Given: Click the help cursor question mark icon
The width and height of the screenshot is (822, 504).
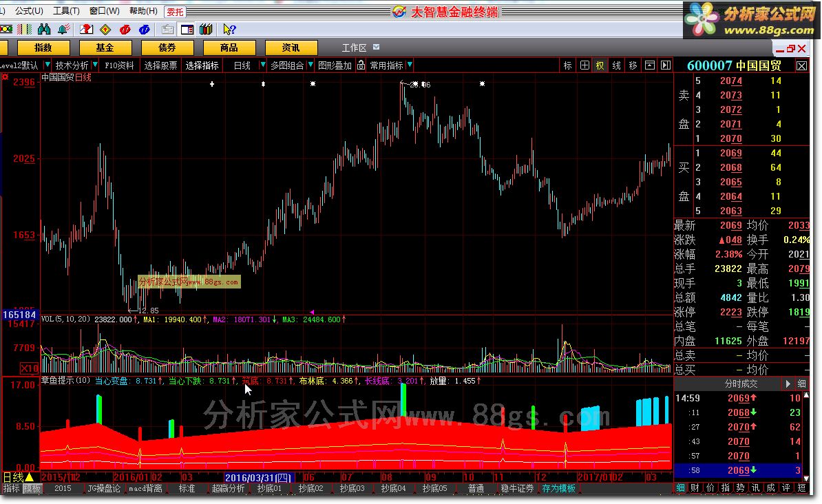Looking at the screenshot, I should pos(229,30).
